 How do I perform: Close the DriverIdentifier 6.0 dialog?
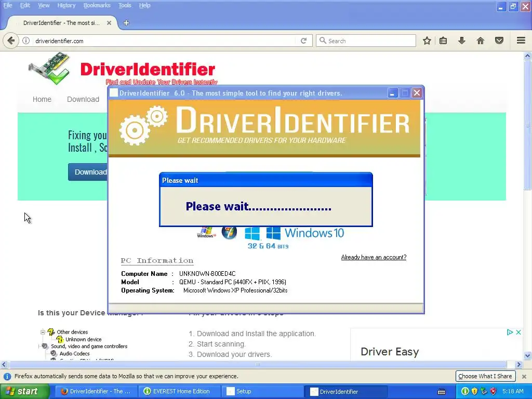pos(417,93)
